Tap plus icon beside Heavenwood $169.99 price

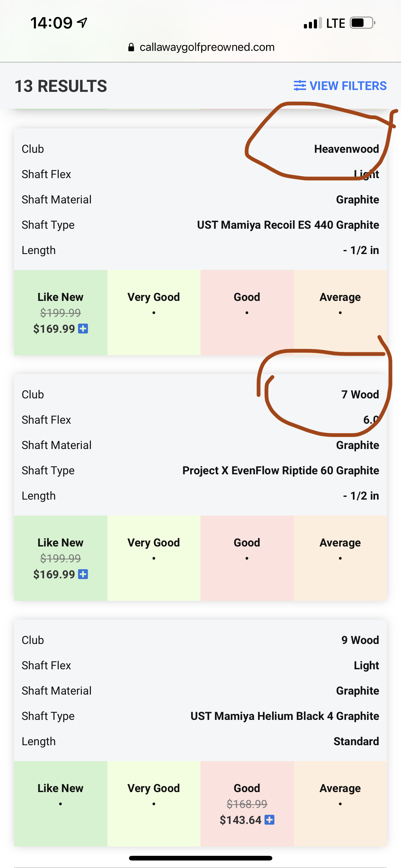[83, 328]
